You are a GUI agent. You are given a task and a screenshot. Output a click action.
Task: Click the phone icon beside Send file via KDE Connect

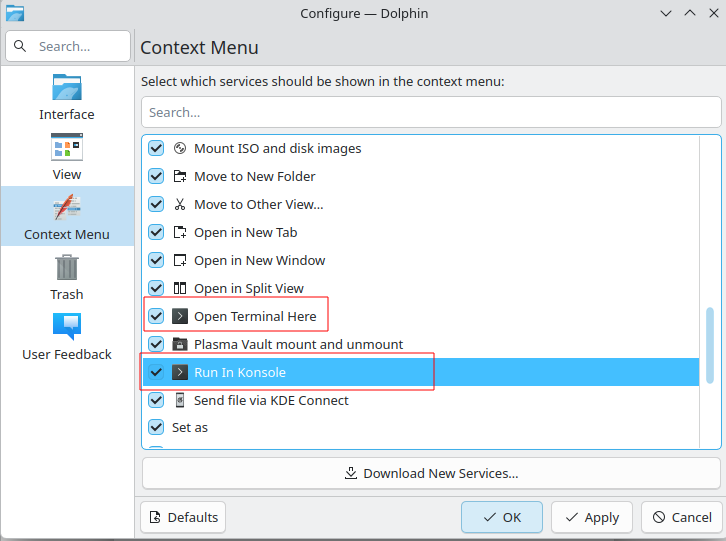[x=180, y=400]
